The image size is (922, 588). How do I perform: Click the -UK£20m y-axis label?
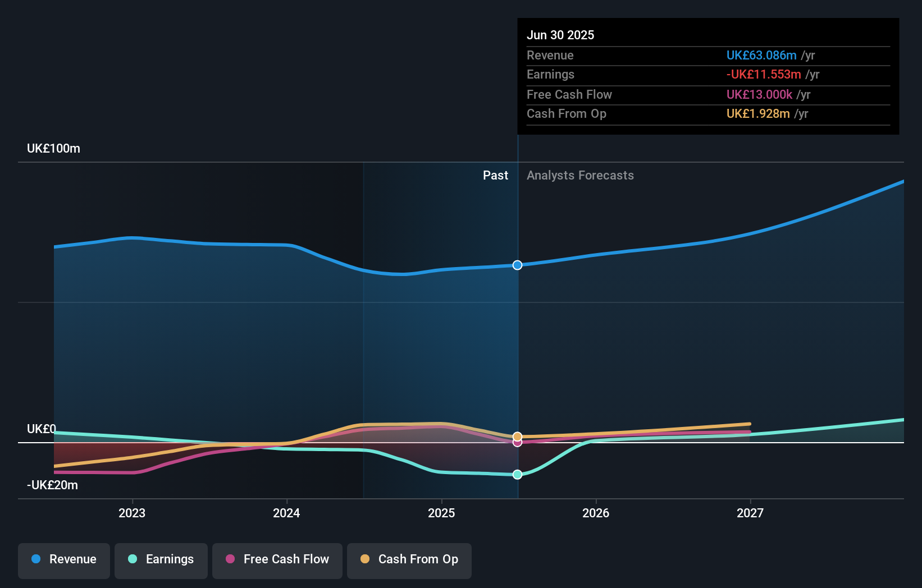[52, 485]
